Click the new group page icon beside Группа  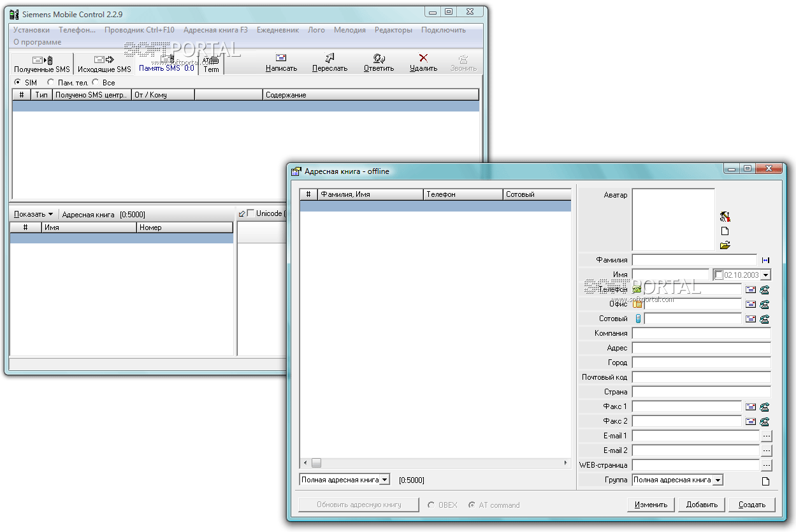tap(766, 481)
